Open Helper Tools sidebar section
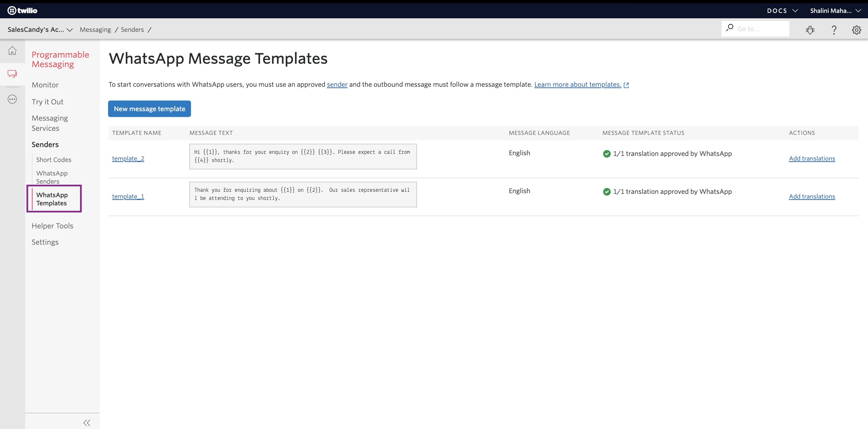 (x=53, y=226)
